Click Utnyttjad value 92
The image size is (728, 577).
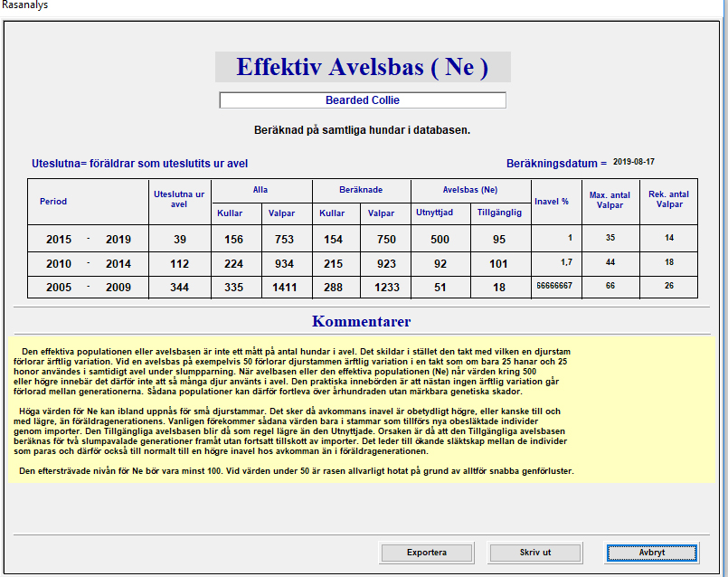point(440,264)
